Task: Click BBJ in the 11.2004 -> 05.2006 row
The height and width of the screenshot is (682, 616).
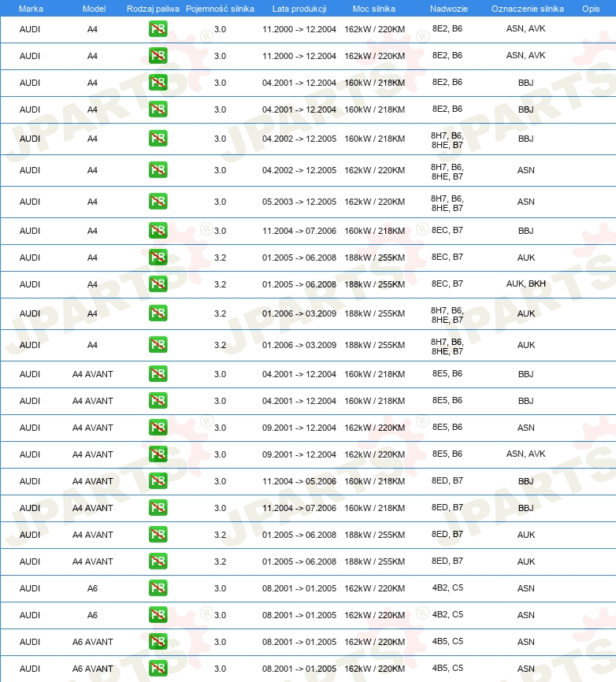Action: point(526,481)
